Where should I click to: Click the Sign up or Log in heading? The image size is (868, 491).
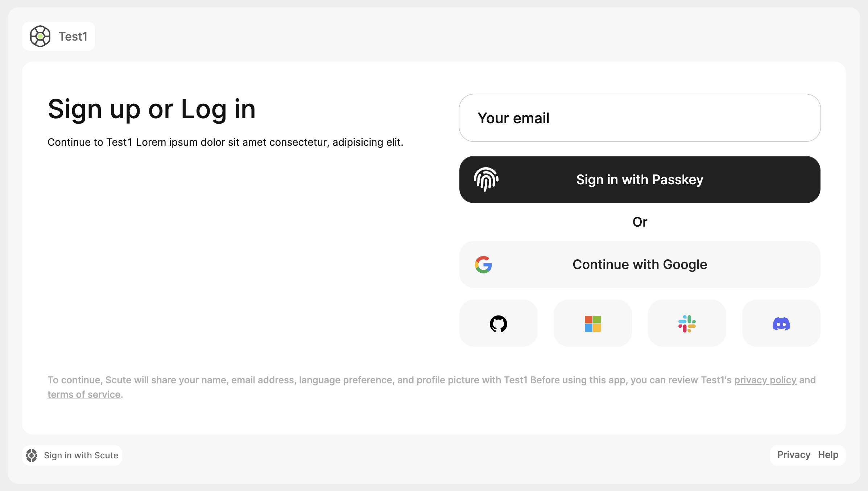(x=152, y=109)
